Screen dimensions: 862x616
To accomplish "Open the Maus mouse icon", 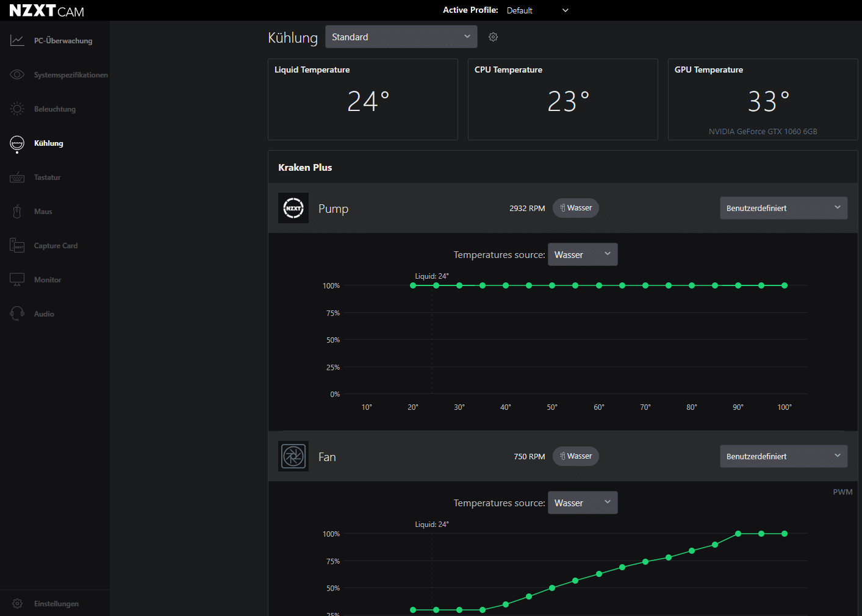I will click(x=17, y=212).
